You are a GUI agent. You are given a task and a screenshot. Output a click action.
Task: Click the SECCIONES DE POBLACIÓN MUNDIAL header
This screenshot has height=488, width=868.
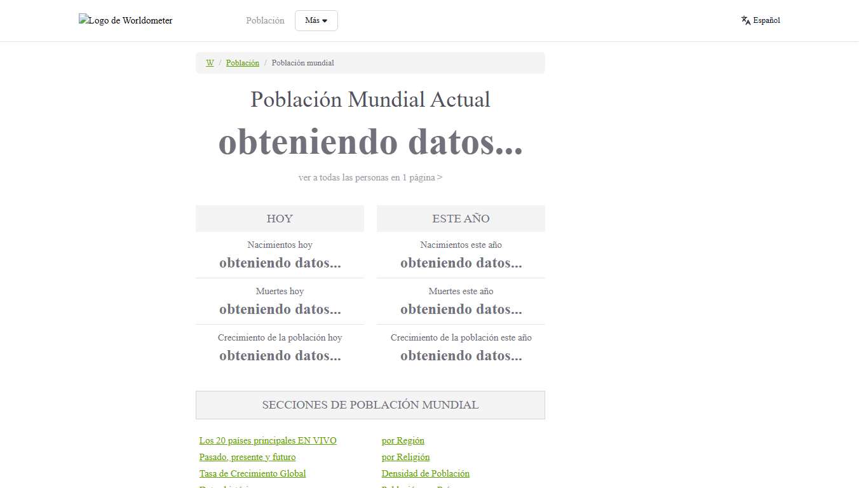tap(370, 405)
